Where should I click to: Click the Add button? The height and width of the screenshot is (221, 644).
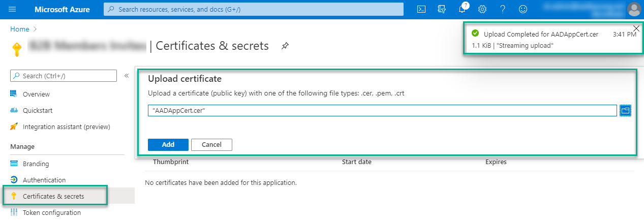tap(168, 145)
